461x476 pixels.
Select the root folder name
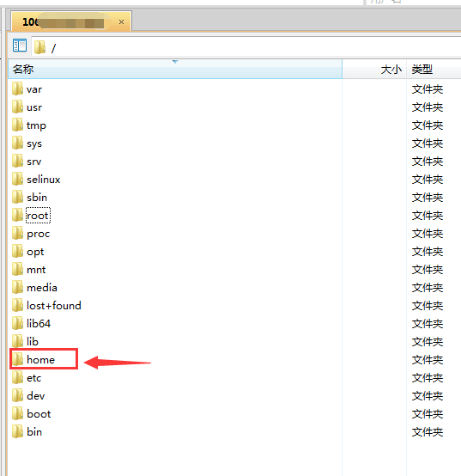(x=38, y=216)
